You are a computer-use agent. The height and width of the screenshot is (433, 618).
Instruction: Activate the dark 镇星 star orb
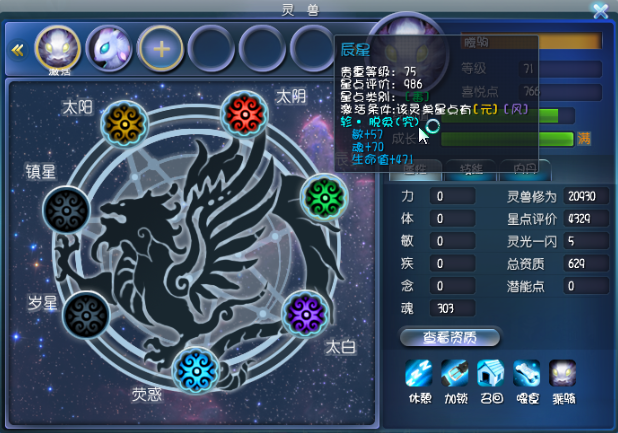click(x=66, y=210)
